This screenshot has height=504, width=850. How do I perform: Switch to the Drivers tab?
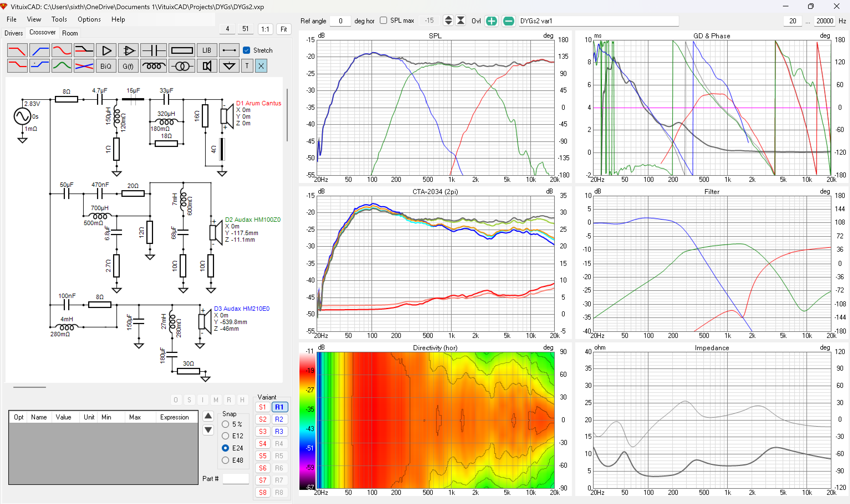(14, 33)
